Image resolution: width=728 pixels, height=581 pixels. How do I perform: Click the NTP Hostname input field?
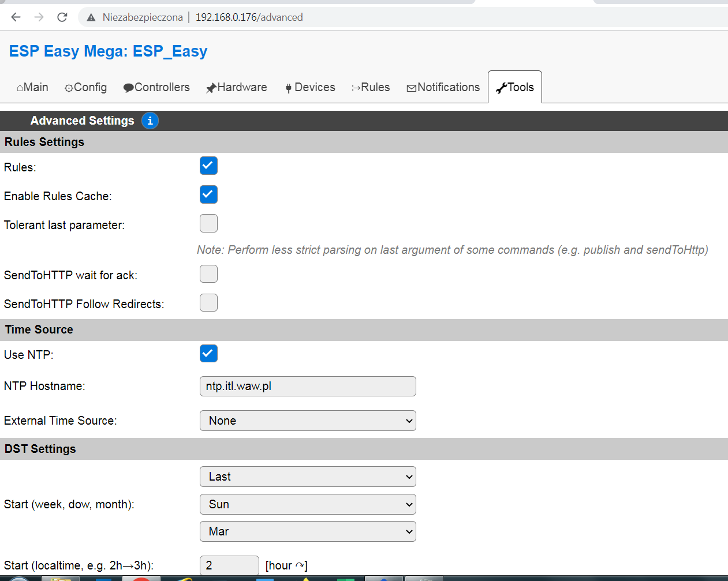(x=308, y=386)
